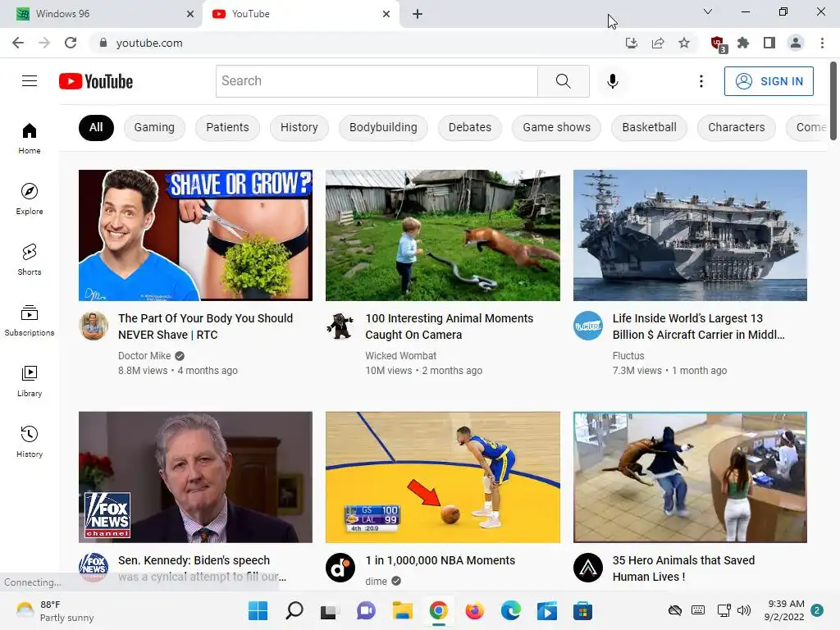Toggle Chrome side panel
Viewport: 840px width, 630px height.
coord(769,43)
